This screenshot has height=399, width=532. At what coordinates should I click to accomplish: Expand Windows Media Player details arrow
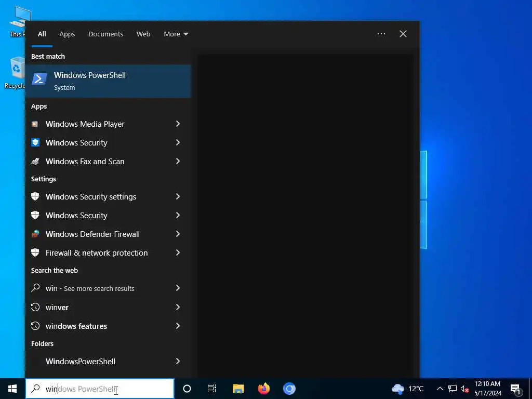[178, 124]
